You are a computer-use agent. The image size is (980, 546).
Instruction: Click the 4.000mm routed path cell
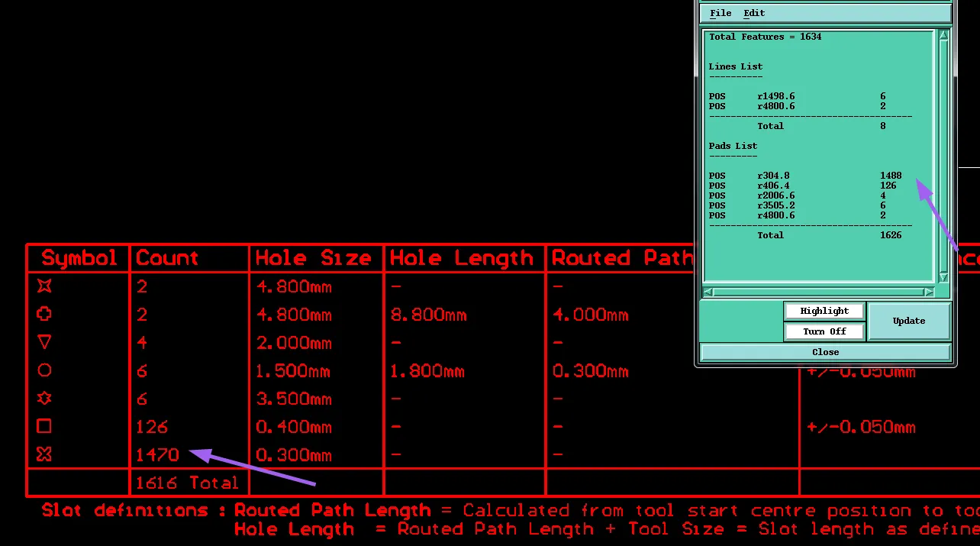pyautogui.click(x=591, y=315)
